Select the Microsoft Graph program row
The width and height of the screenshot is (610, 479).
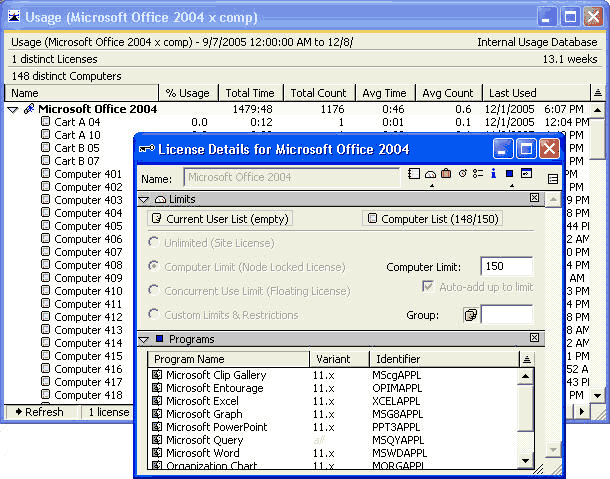point(333,414)
